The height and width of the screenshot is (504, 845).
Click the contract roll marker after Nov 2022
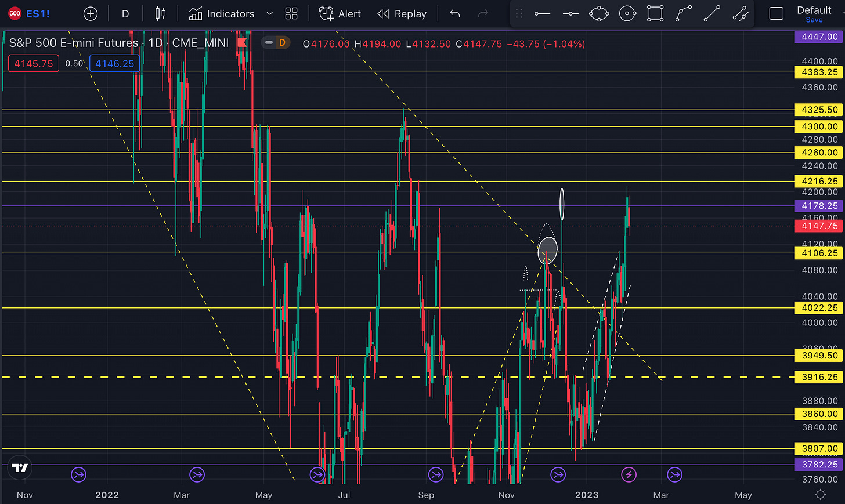click(x=558, y=475)
